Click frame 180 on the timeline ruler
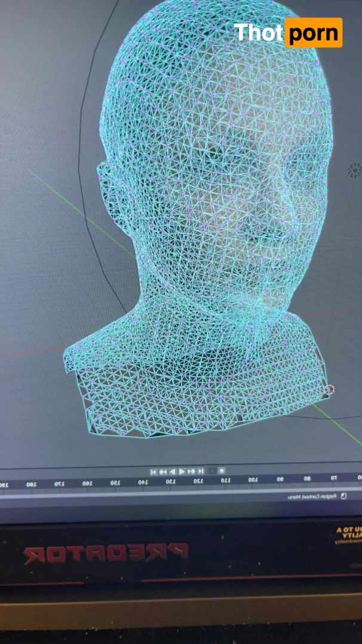This screenshot has width=362, height=644. tap(31, 484)
